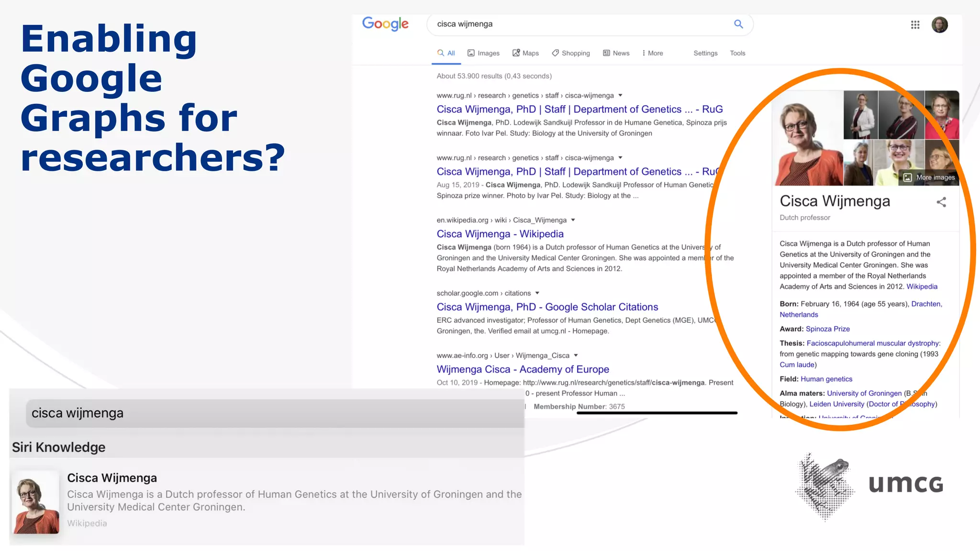Click the Spinoza Prize award link
Image resolution: width=980 pixels, height=551 pixels.
pos(828,329)
